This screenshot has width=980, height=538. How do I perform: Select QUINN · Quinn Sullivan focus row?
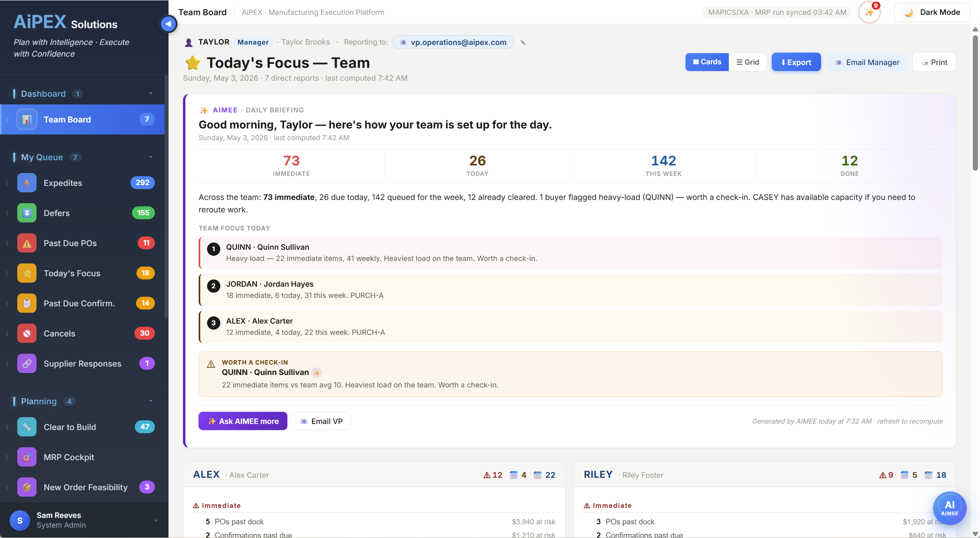(571, 253)
